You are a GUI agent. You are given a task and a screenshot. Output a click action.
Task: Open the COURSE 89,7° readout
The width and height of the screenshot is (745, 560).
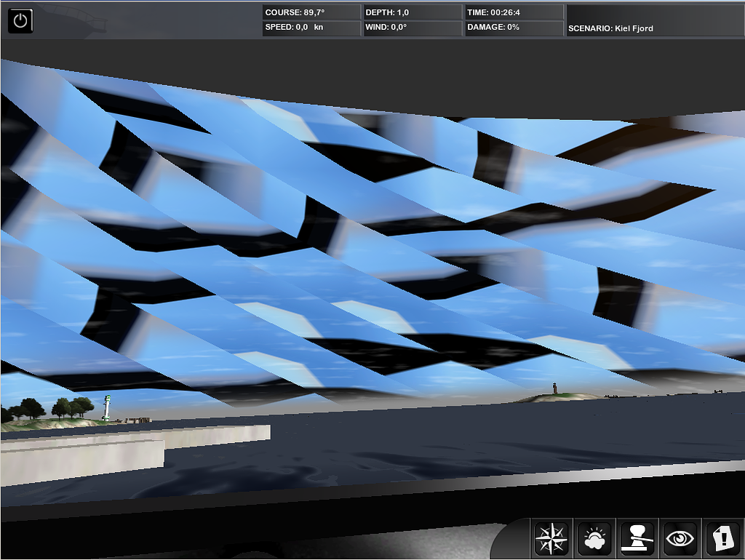point(311,12)
